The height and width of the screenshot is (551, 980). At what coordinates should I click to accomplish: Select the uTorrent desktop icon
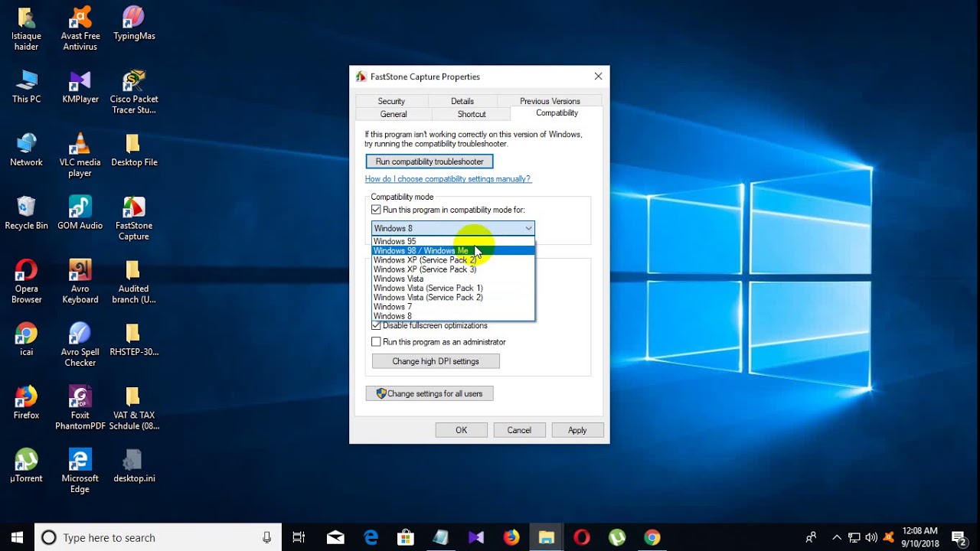pos(26,465)
